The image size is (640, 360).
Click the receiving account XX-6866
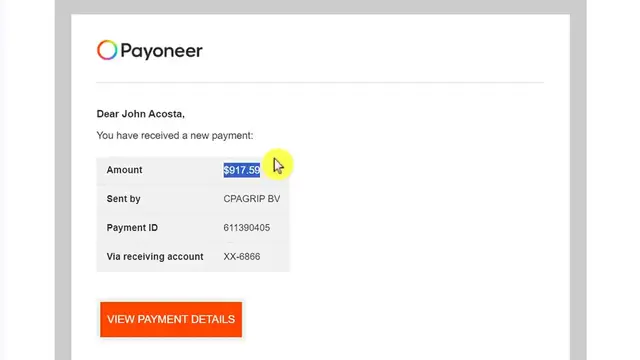pyautogui.click(x=242, y=257)
